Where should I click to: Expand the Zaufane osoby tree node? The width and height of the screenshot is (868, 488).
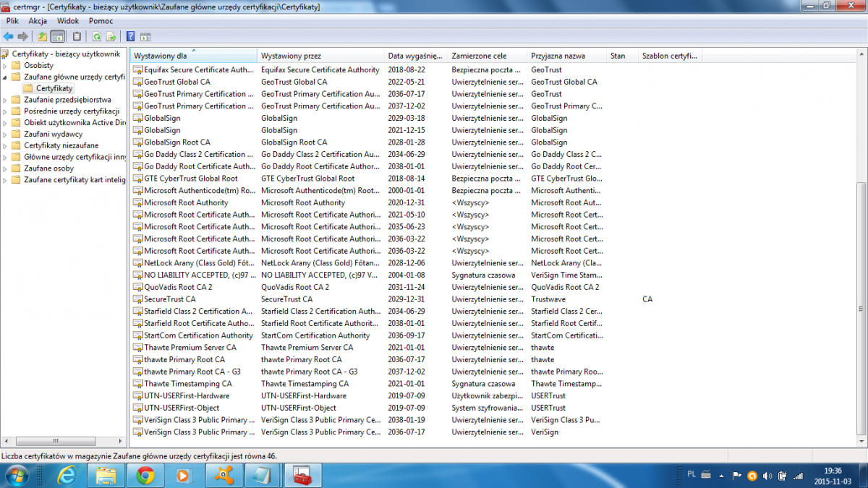point(6,168)
